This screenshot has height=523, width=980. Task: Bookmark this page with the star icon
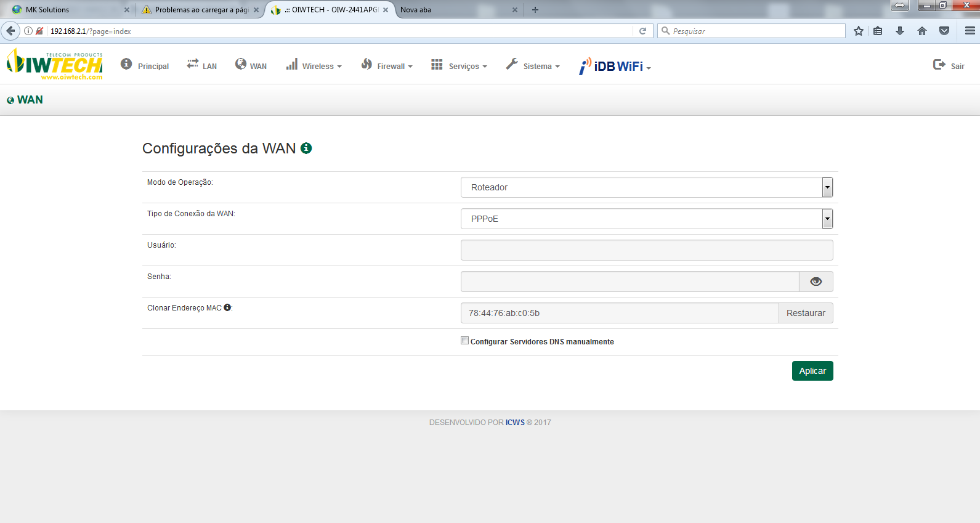(x=859, y=31)
